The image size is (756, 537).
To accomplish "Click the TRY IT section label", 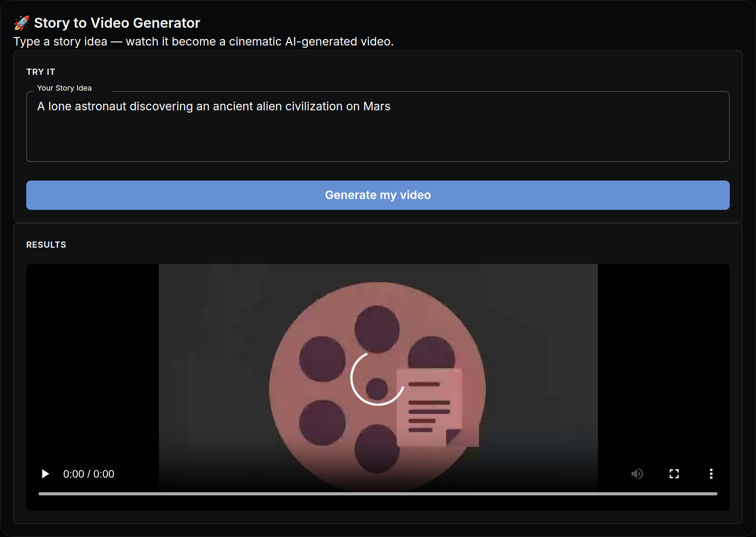I will 41,72.
